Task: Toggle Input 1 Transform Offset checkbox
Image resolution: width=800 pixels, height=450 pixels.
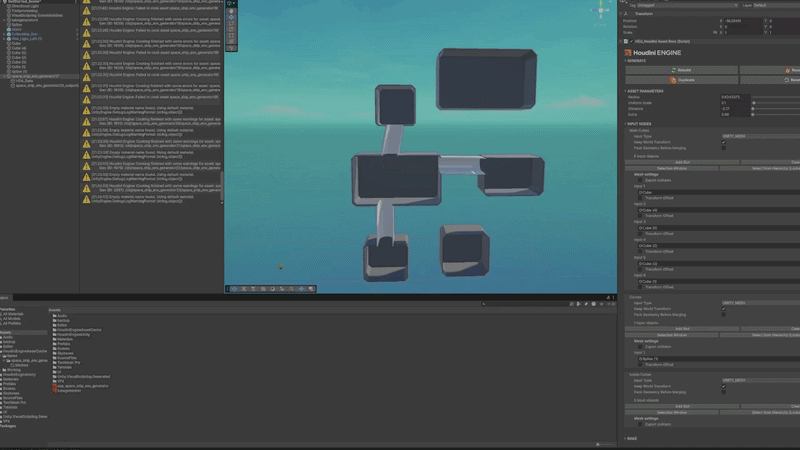Action: tap(640, 198)
